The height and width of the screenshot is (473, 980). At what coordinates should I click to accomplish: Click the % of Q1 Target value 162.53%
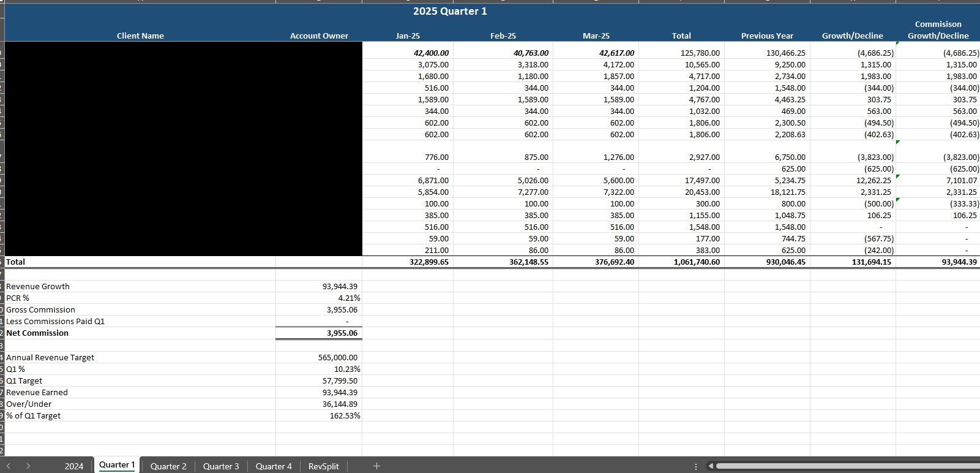coord(319,416)
